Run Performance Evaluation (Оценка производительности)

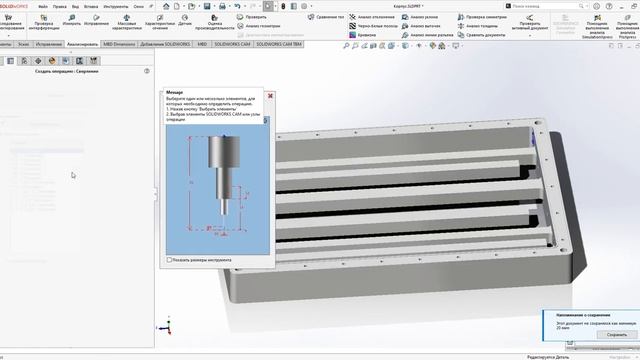click(x=215, y=22)
